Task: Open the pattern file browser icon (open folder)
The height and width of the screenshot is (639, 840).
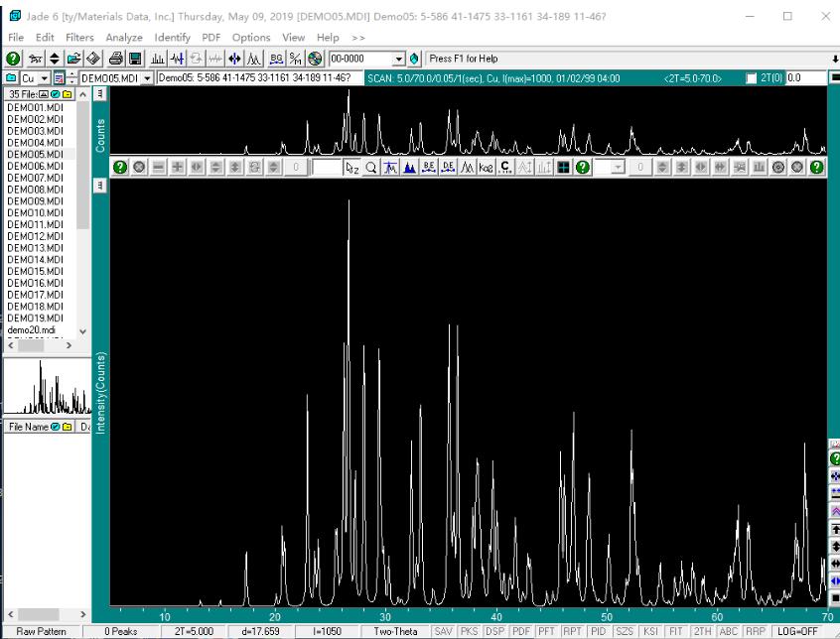Action: 74,59
